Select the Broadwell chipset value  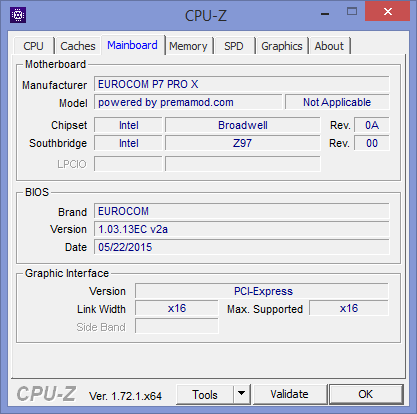(x=243, y=125)
